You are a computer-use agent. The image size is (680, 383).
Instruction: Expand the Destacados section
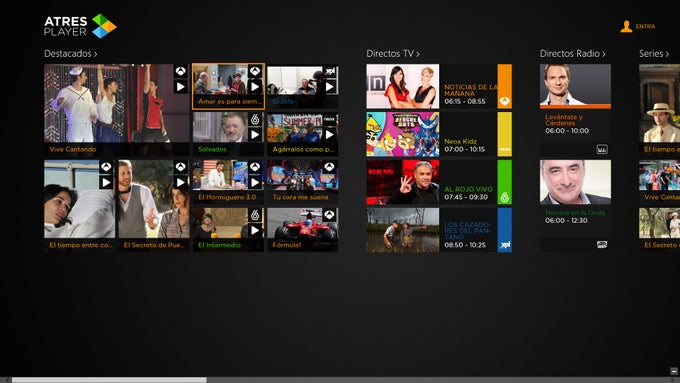click(x=71, y=53)
